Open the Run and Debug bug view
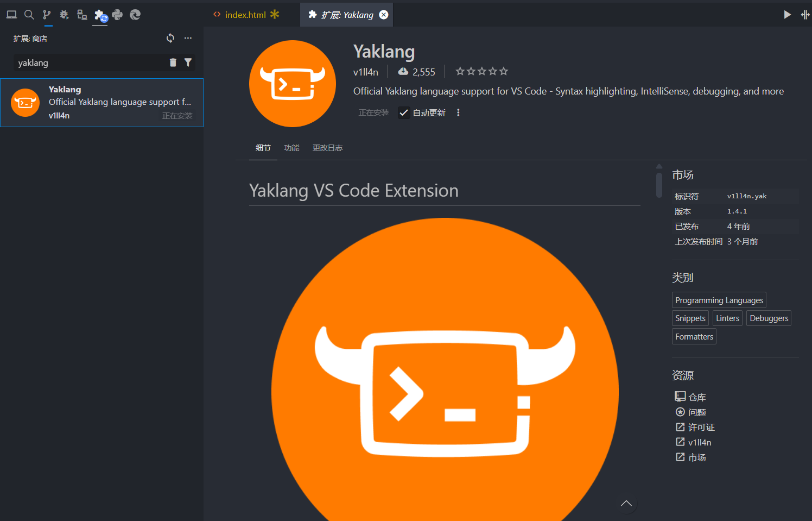 [x=64, y=15]
